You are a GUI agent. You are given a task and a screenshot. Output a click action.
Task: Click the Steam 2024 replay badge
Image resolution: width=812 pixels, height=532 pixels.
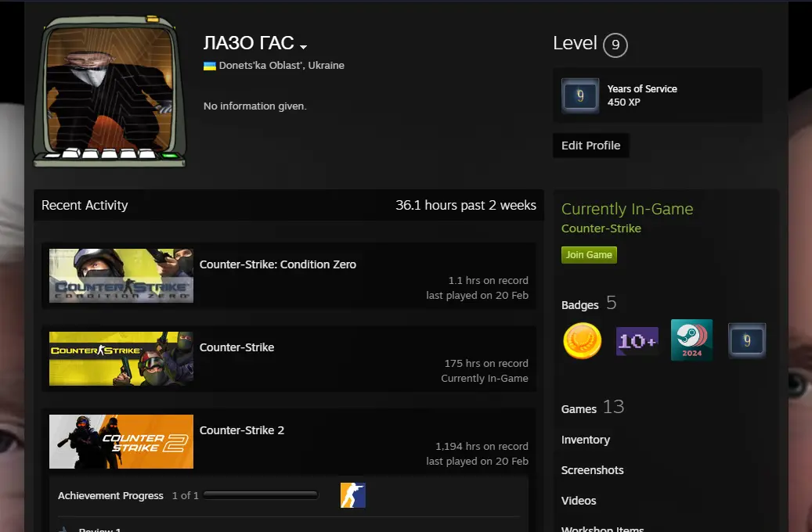click(x=691, y=340)
